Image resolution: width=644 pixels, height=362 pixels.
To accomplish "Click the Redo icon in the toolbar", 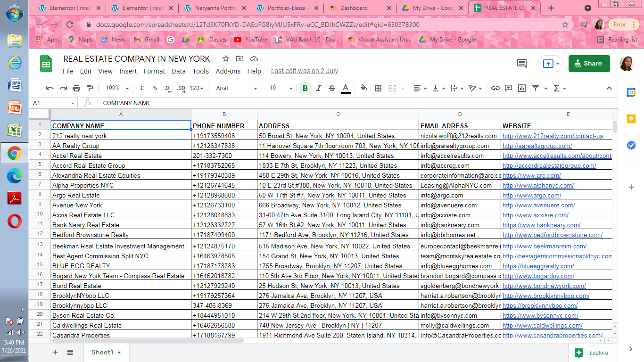I will pos(63,88).
